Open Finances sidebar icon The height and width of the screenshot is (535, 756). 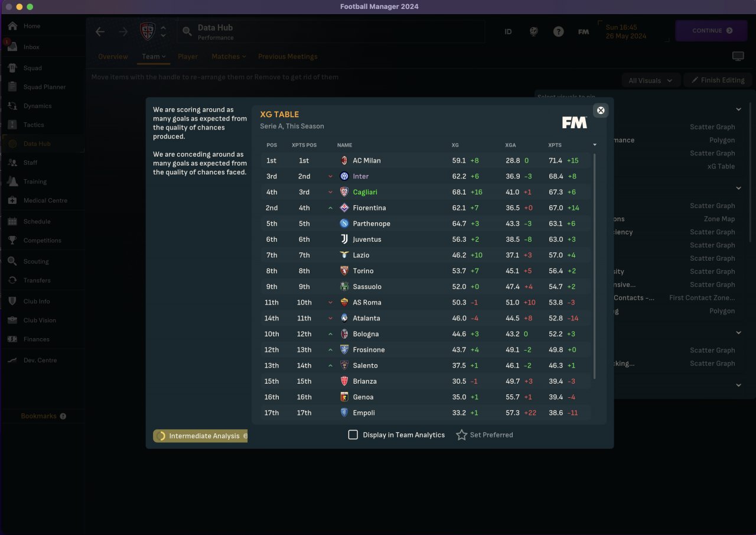point(12,339)
